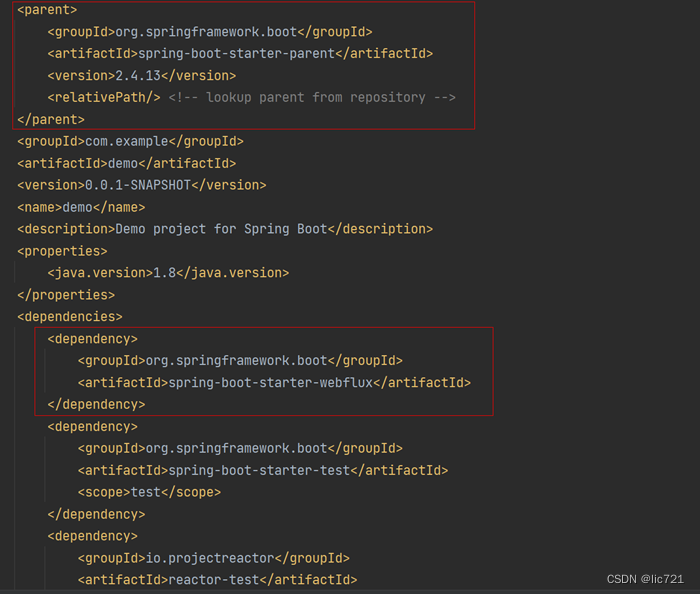Click the opening dependencies tag
Viewport: 700px width, 594px height.
click(x=70, y=317)
